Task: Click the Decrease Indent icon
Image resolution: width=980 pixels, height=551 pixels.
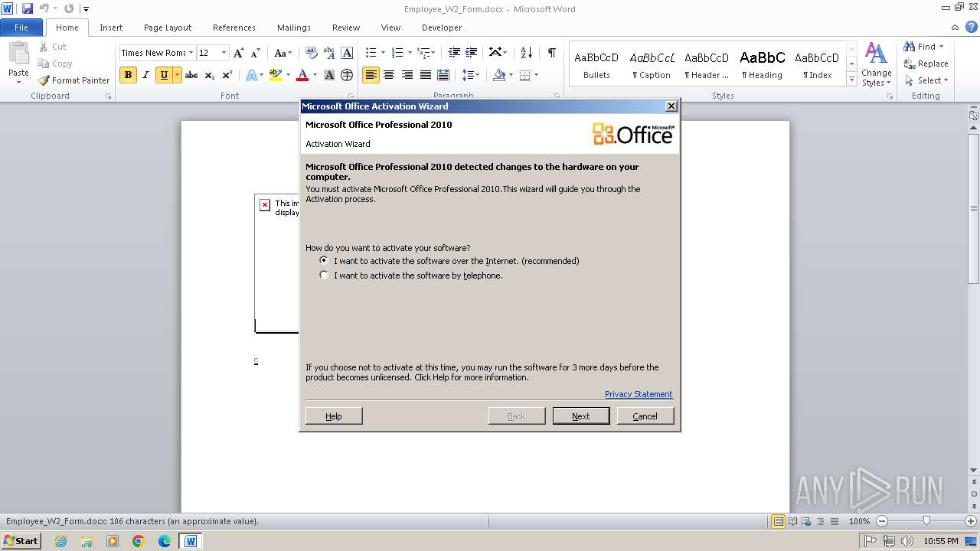Action: tap(454, 53)
